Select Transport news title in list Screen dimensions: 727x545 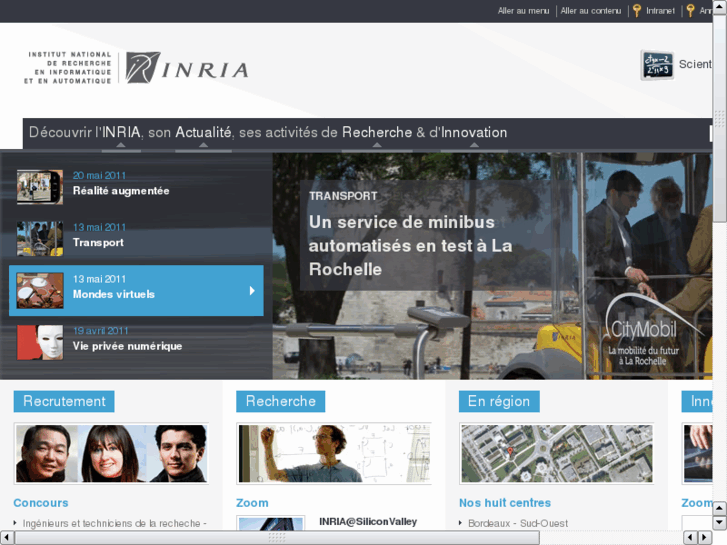pyautogui.click(x=98, y=243)
